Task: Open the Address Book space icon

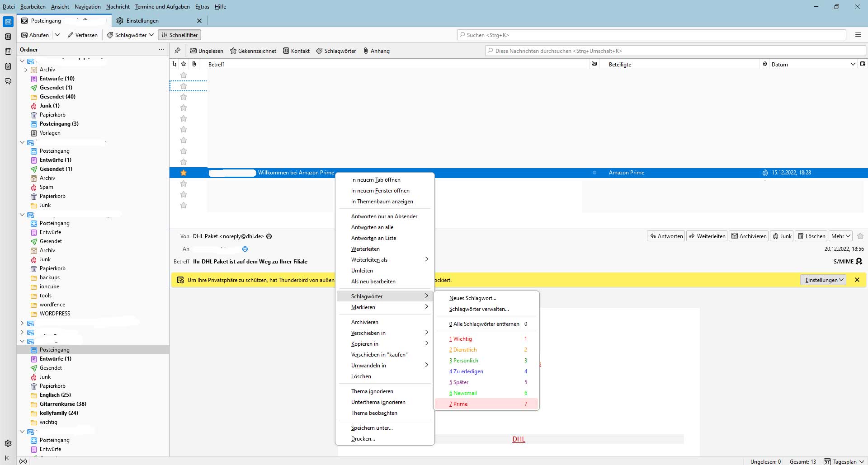Action: coord(8,37)
